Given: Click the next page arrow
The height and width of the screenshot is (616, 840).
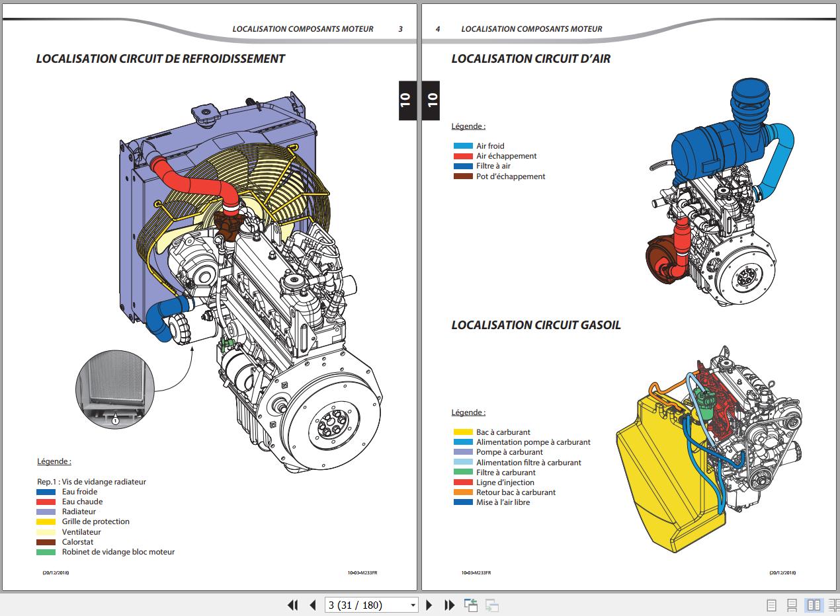Looking at the screenshot, I should coord(429,605).
